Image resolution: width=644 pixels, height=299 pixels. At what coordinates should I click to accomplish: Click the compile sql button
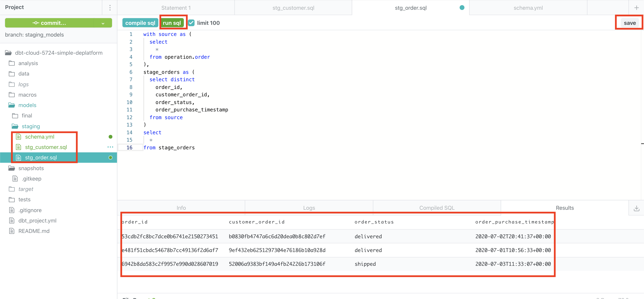click(140, 23)
